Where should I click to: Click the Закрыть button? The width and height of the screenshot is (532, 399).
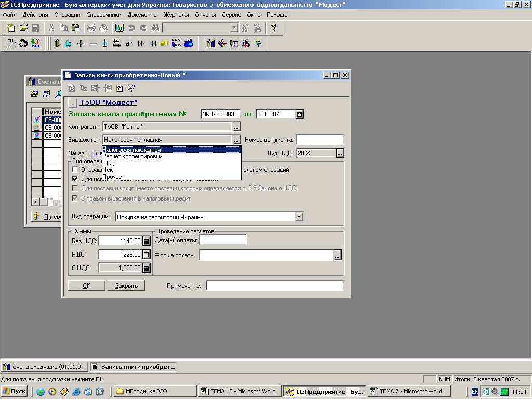(126, 286)
